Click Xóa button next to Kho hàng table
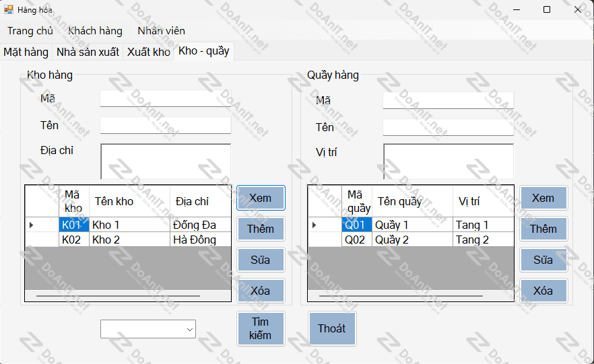This screenshot has height=364, width=594. tap(261, 291)
